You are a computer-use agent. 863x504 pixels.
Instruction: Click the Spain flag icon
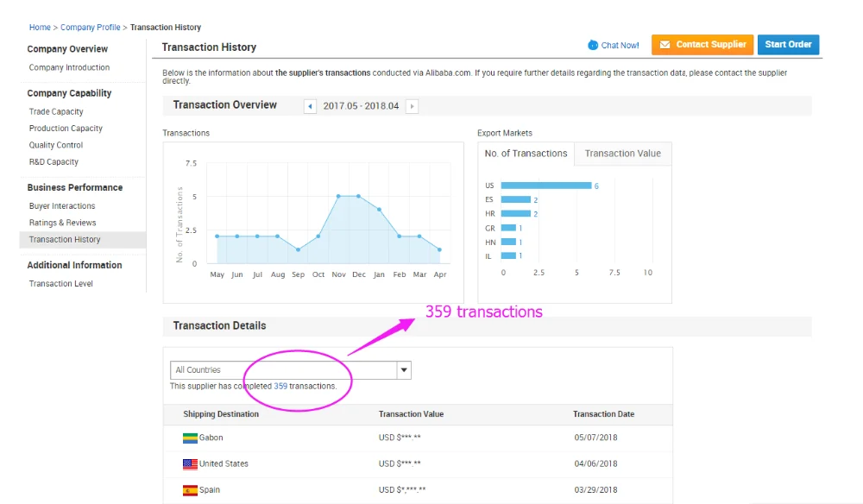click(x=190, y=490)
